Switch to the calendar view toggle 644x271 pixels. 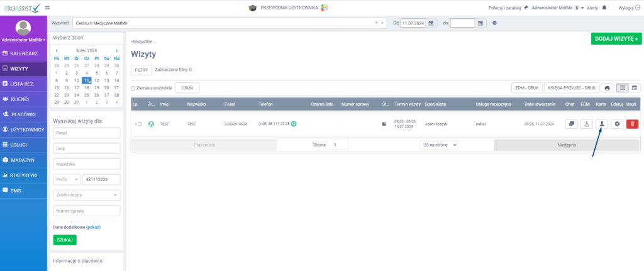tap(635, 88)
